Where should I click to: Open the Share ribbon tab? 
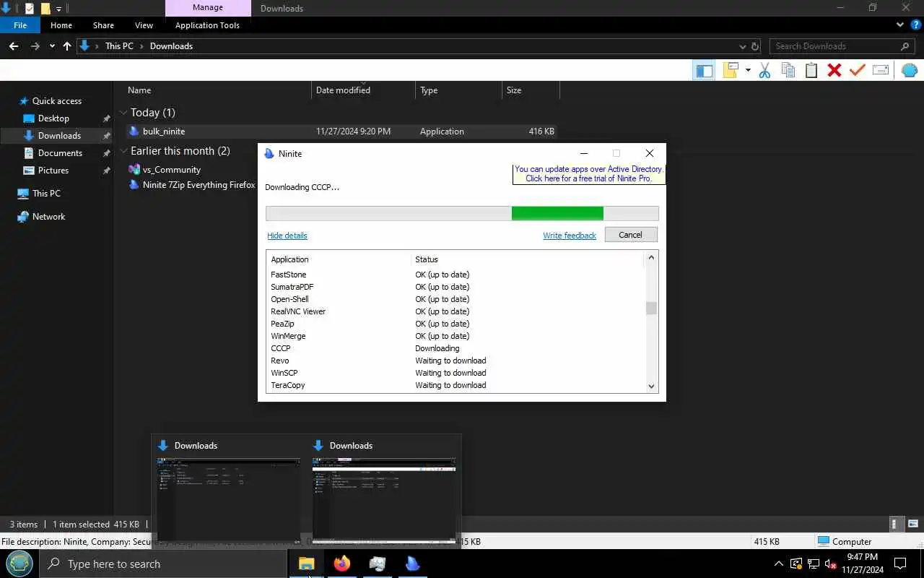pos(103,25)
